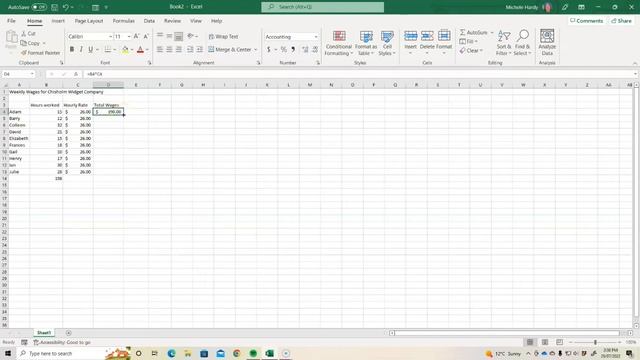The height and width of the screenshot is (360, 640).
Task: Switch to the Page Layout tab
Action: coord(89,21)
